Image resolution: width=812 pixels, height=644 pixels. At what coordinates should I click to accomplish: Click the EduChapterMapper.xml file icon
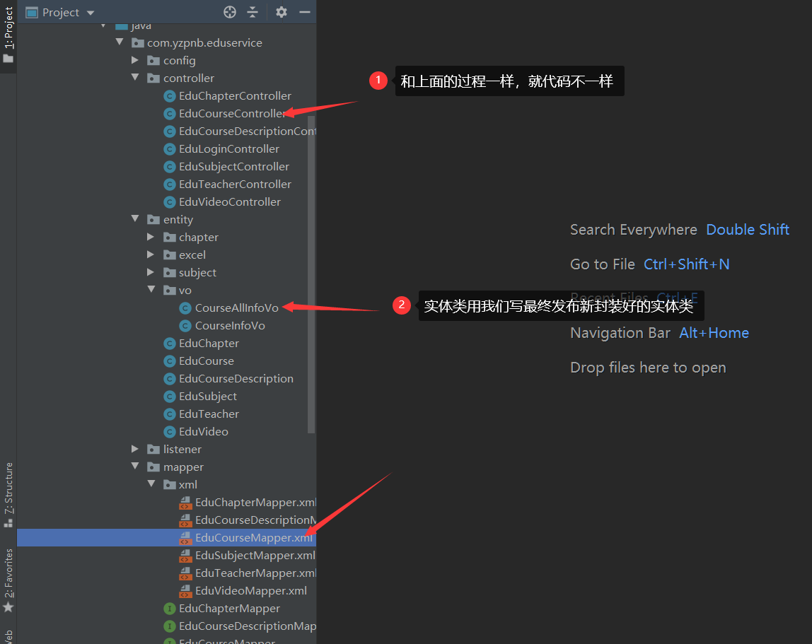[x=185, y=503]
